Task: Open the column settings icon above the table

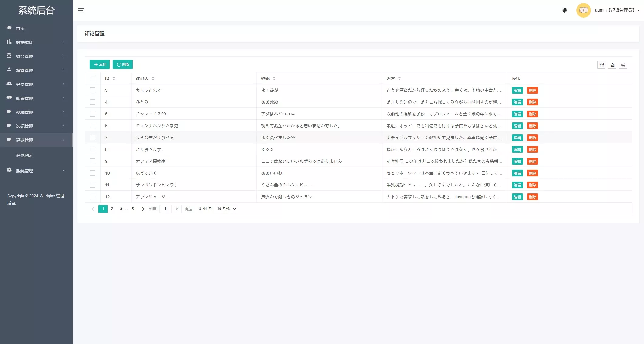Action: pyautogui.click(x=601, y=65)
